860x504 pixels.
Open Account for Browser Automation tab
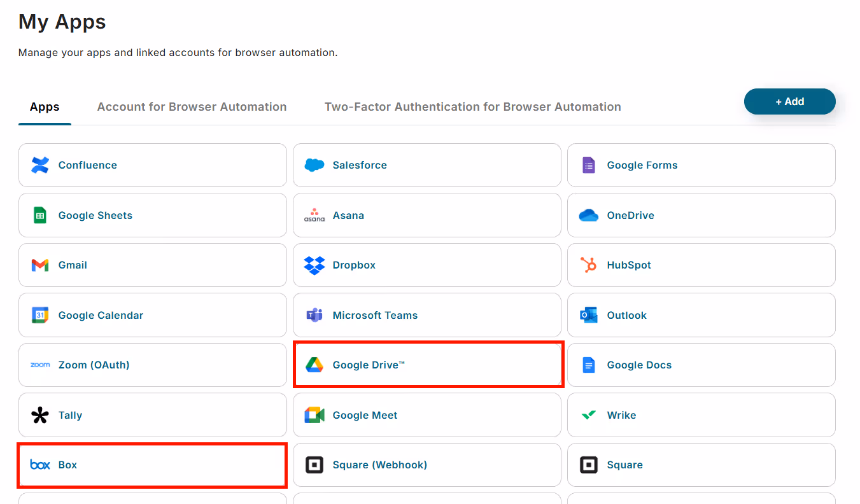(192, 107)
